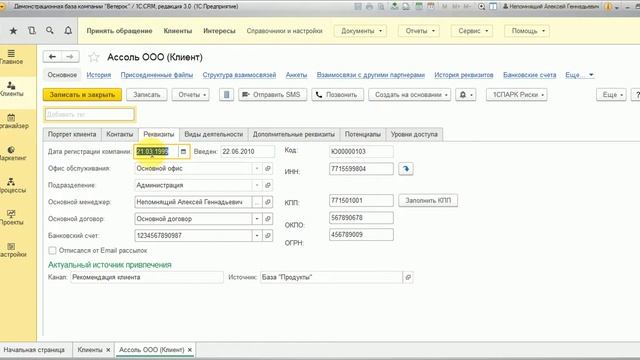The height and width of the screenshot is (360, 640).
Task: Click calendar icon in title bar
Action: click(x=431, y=7)
